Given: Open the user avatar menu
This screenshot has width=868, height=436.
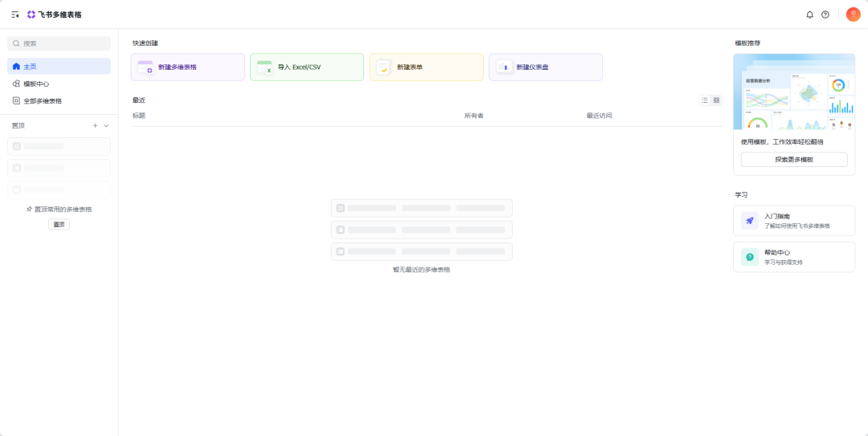Looking at the screenshot, I should tap(853, 14).
